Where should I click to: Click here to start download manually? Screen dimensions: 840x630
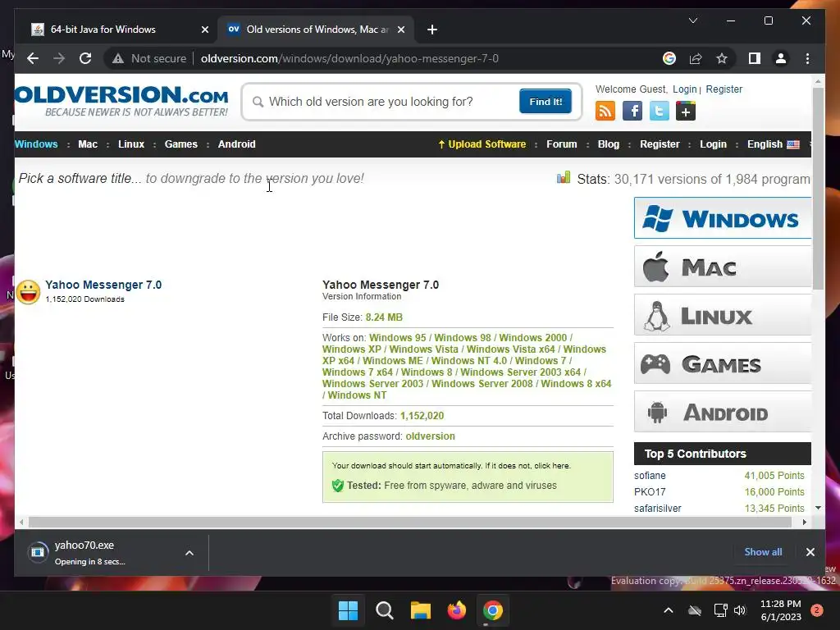pos(553,466)
